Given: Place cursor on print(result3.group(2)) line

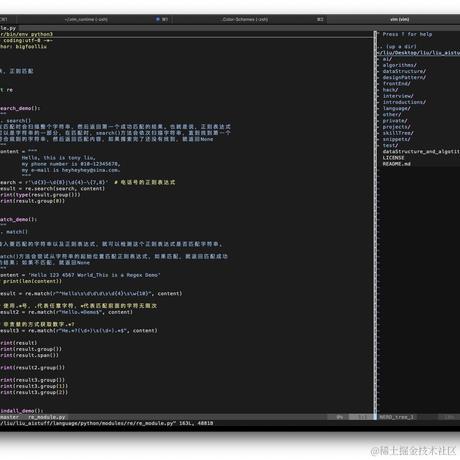Looking at the screenshot, I should [x=34, y=392].
